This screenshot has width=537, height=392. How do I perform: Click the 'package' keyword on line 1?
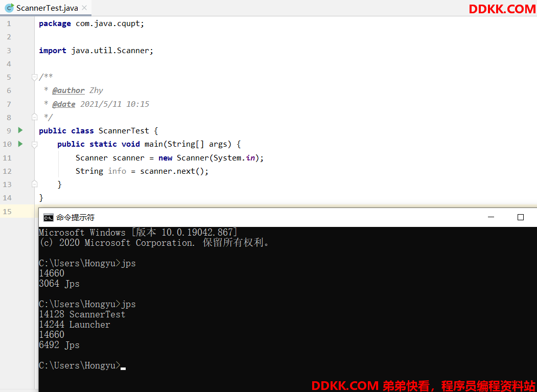(55, 24)
